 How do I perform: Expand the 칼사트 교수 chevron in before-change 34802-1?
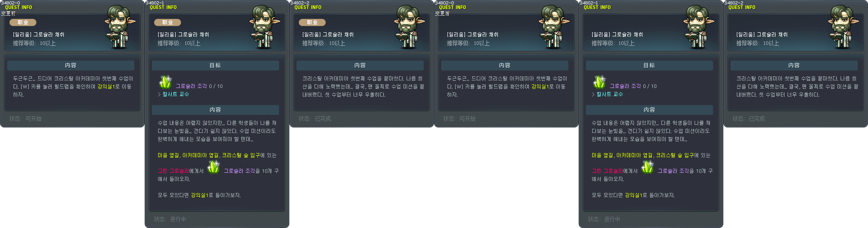159,94
